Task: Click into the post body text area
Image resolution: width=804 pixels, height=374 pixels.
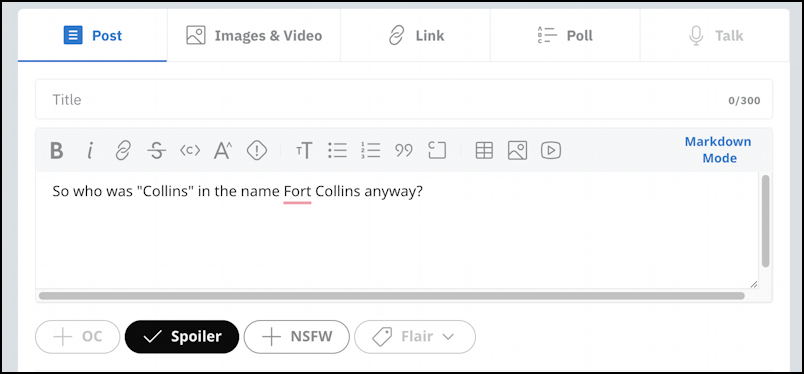Action: [x=396, y=230]
